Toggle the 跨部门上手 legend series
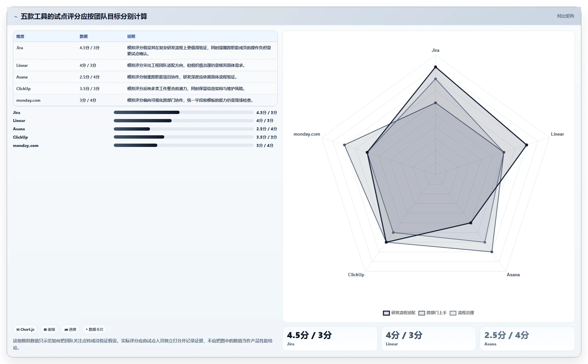The width and height of the screenshot is (588, 364). [432, 313]
